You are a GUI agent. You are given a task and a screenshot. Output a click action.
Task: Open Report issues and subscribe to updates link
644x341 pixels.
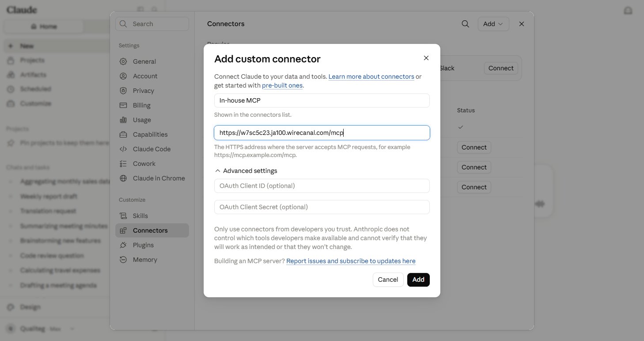351,261
